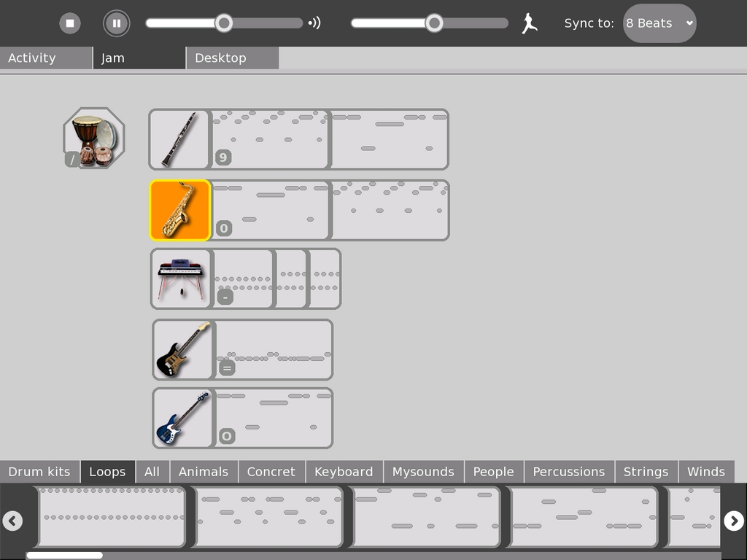Toggle the pause button

[116, 23]
